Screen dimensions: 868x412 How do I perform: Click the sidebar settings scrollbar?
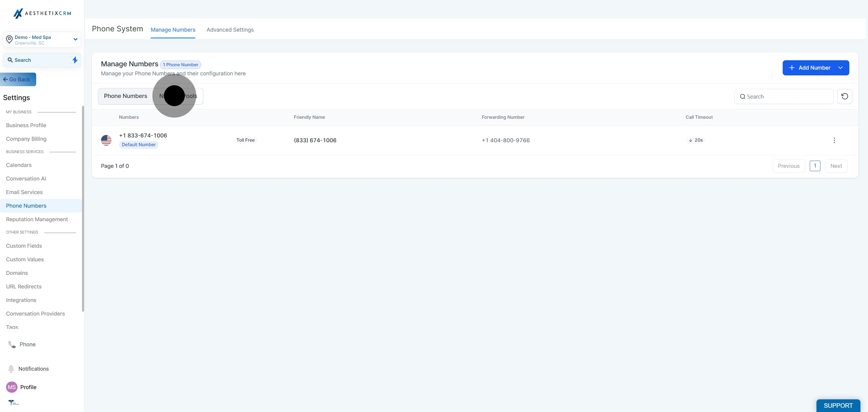click(83, 209)
